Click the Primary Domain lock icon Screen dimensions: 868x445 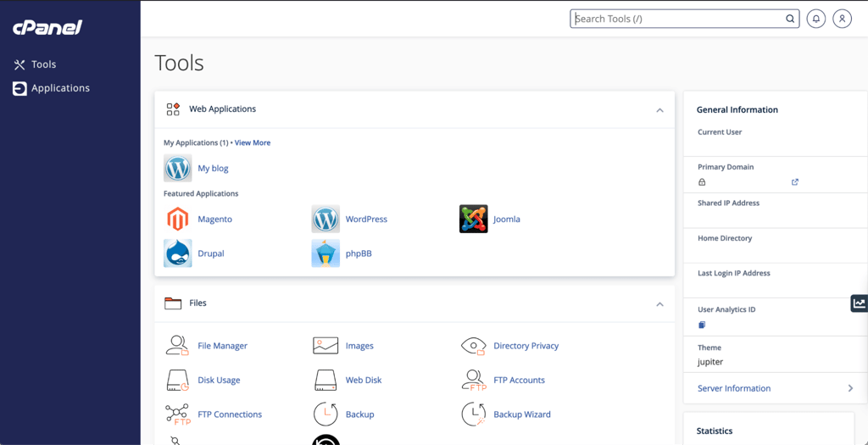click(x=702, y=182)
